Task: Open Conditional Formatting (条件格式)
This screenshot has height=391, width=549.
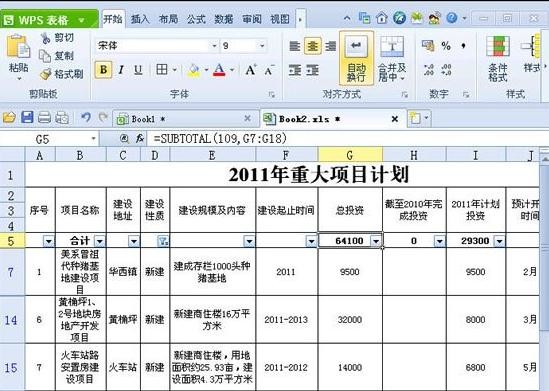Action: (498, 58)
